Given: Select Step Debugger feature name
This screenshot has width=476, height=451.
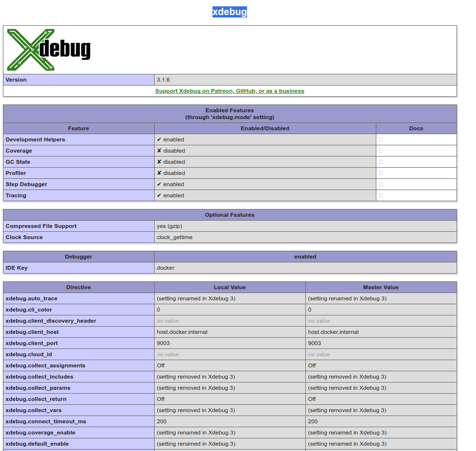Looking at the screenshot, I should click(26, 184).
